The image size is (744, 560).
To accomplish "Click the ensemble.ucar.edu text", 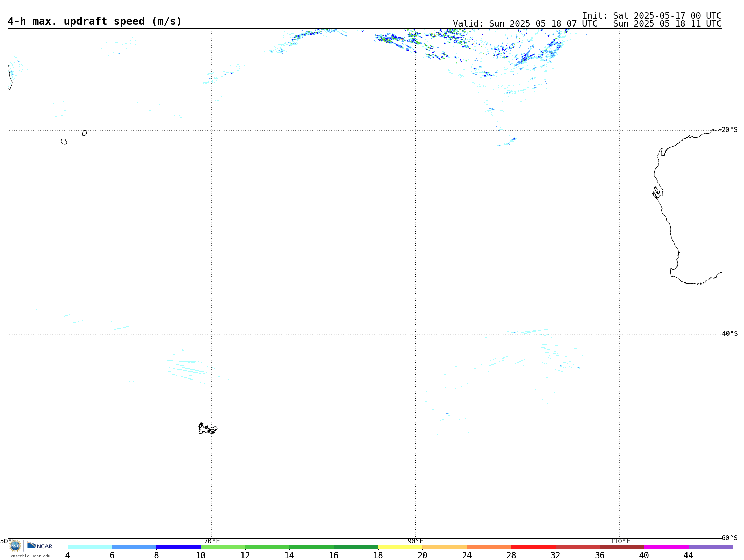I will (31, 556).
